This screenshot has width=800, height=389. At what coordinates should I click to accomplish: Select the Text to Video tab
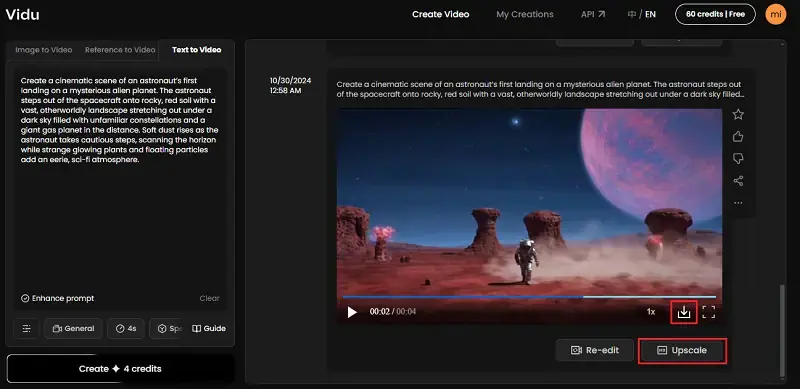(196, 50)
